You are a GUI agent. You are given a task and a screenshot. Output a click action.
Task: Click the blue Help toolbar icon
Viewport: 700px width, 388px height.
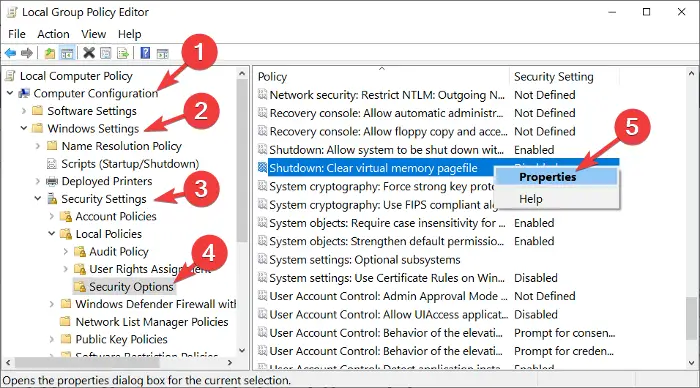[x=145, y=53]
